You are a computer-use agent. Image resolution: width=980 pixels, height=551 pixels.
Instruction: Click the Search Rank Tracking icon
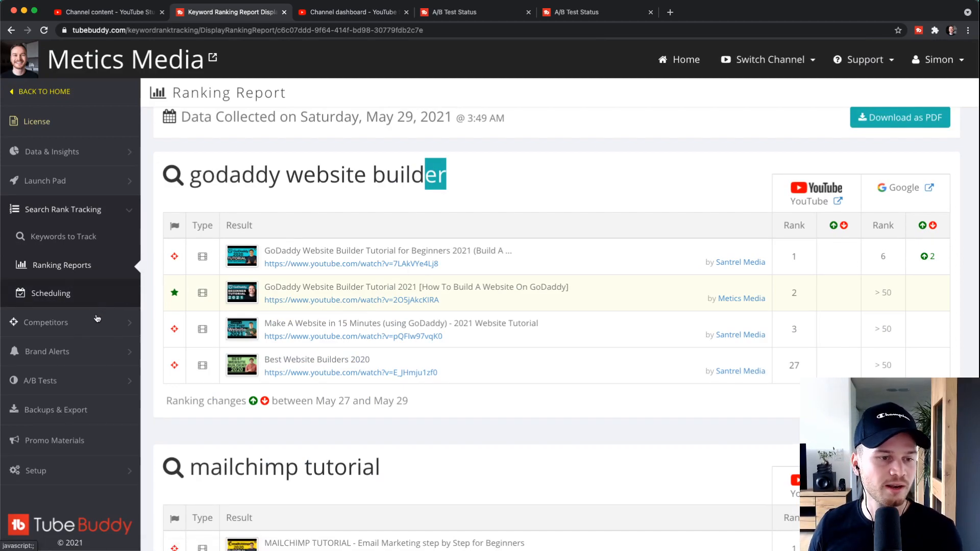[15, 209]
